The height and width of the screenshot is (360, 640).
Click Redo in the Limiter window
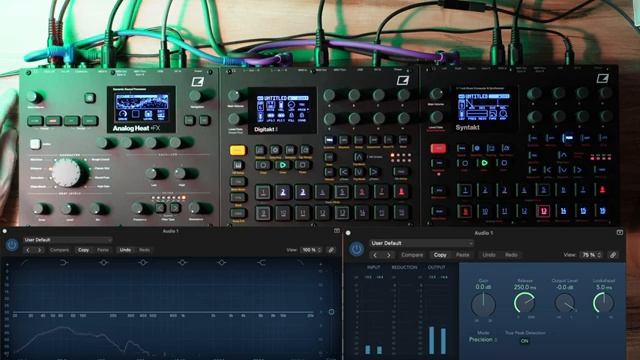[x=511, y=255]
